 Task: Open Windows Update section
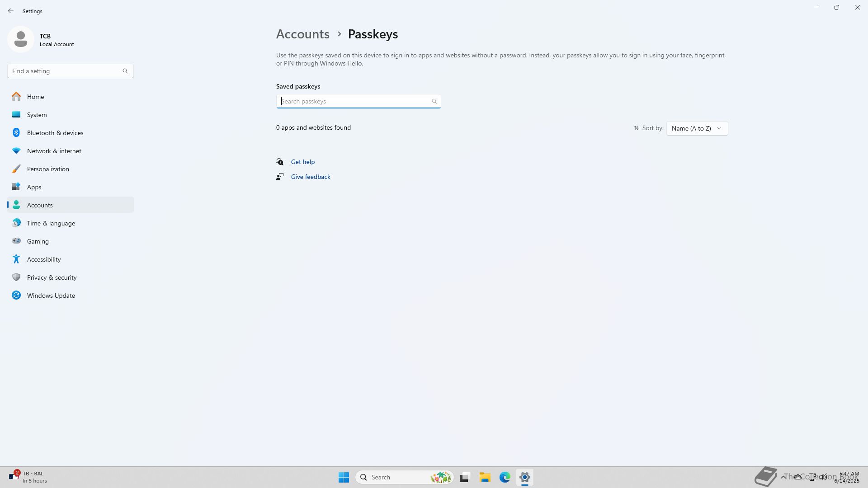coord(51,296)
